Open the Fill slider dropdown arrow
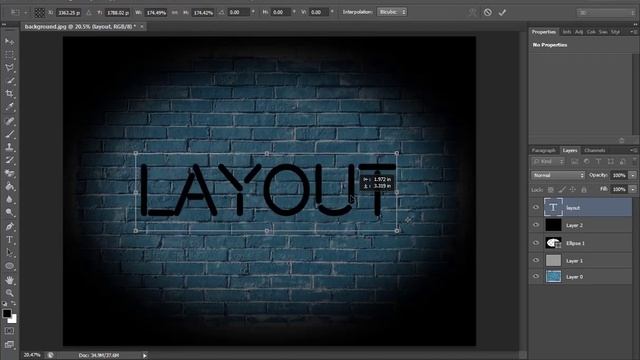Screen dimensions: 640x360 633,189
